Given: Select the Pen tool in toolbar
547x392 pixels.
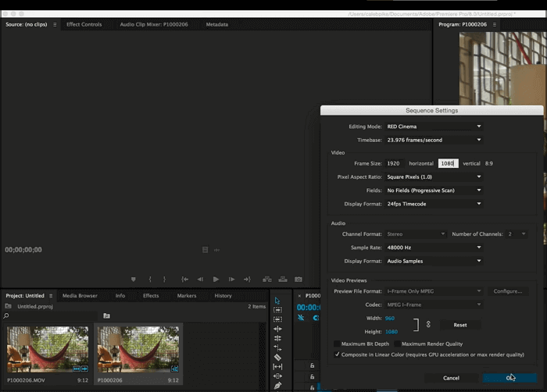Looking at the screenshot, I should coord(277,385).
